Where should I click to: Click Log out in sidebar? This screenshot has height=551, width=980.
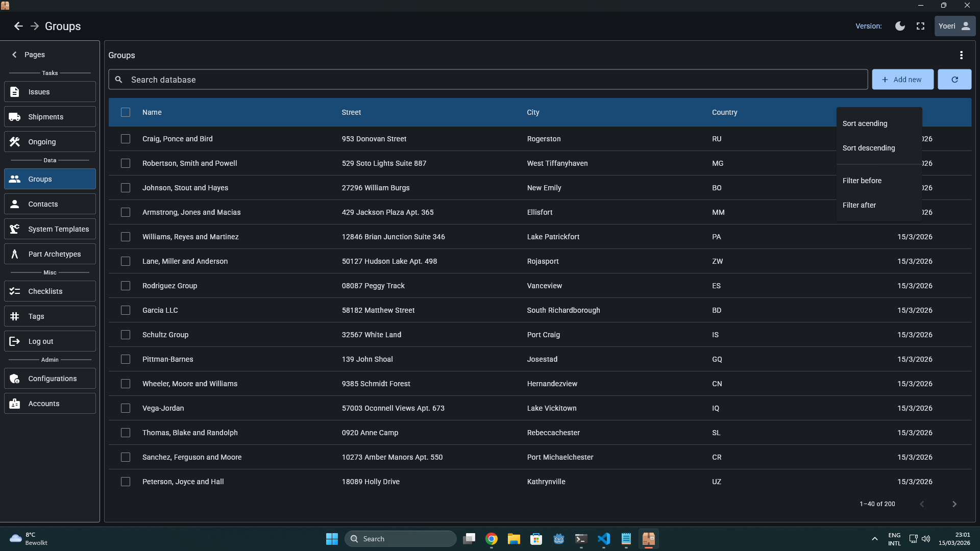pos(50,341)
